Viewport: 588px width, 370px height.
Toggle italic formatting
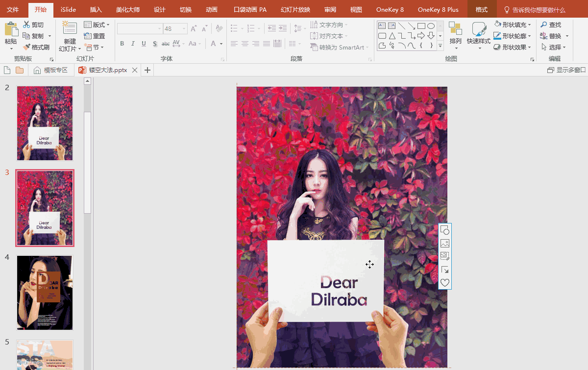(133, 44)
